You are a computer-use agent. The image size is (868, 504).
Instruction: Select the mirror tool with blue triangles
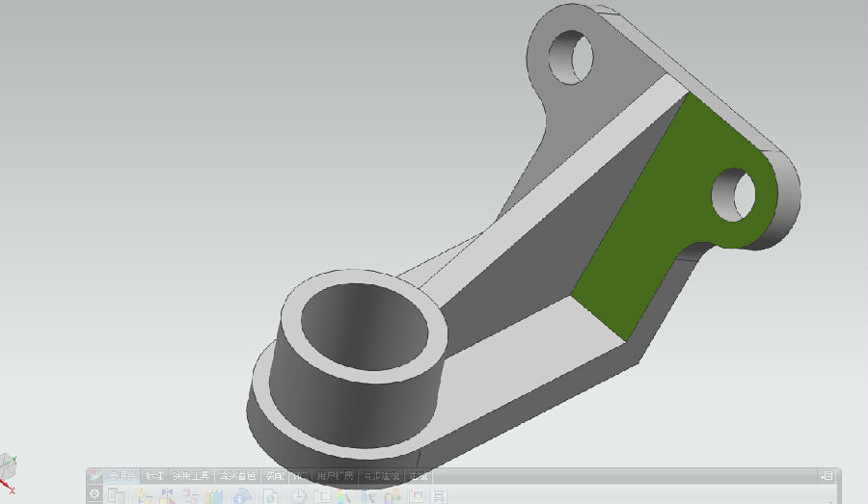pos(169,496)
